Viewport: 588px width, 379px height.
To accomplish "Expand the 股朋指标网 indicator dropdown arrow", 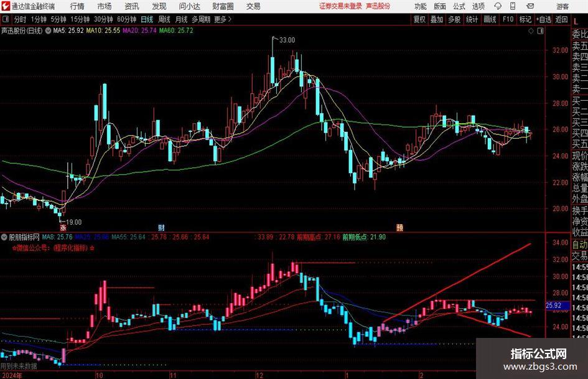I will click(x=4, y=237).
